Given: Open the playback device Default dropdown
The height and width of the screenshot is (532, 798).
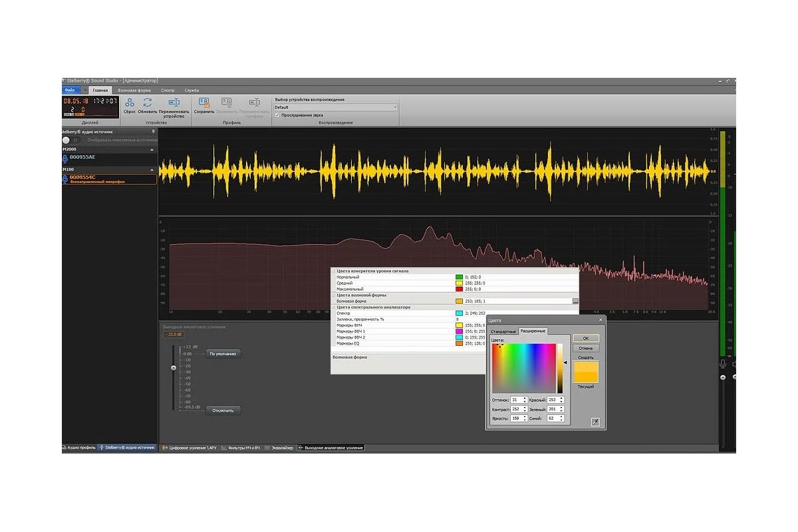Looking at the screenshot, I should coord(336,107).
